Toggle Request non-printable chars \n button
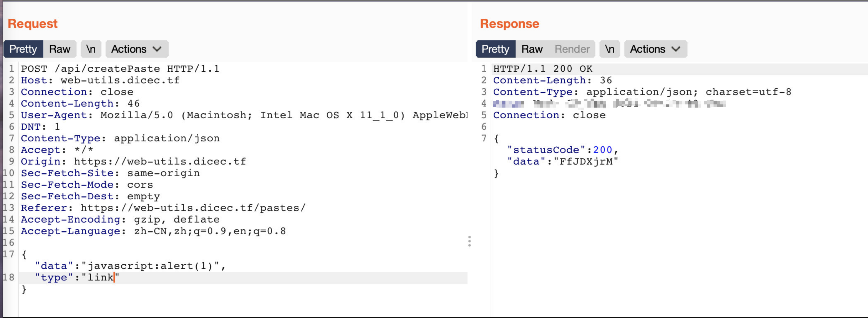The image size is (868, 318). point(91,49)
